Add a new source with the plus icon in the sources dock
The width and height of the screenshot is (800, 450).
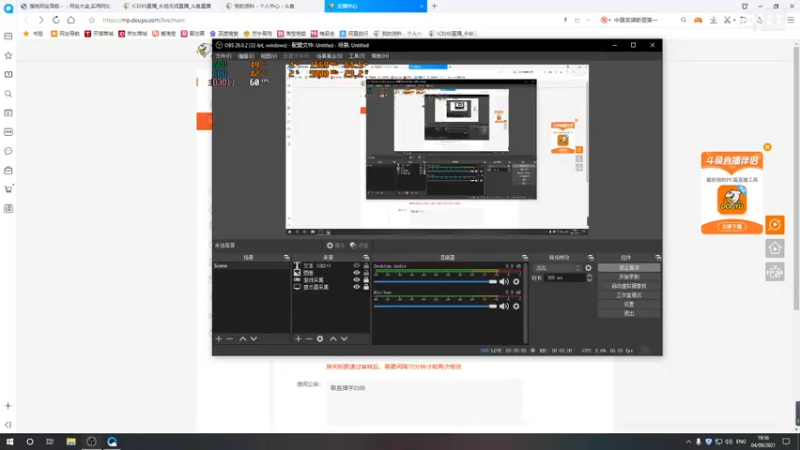(x=298, y=339)
